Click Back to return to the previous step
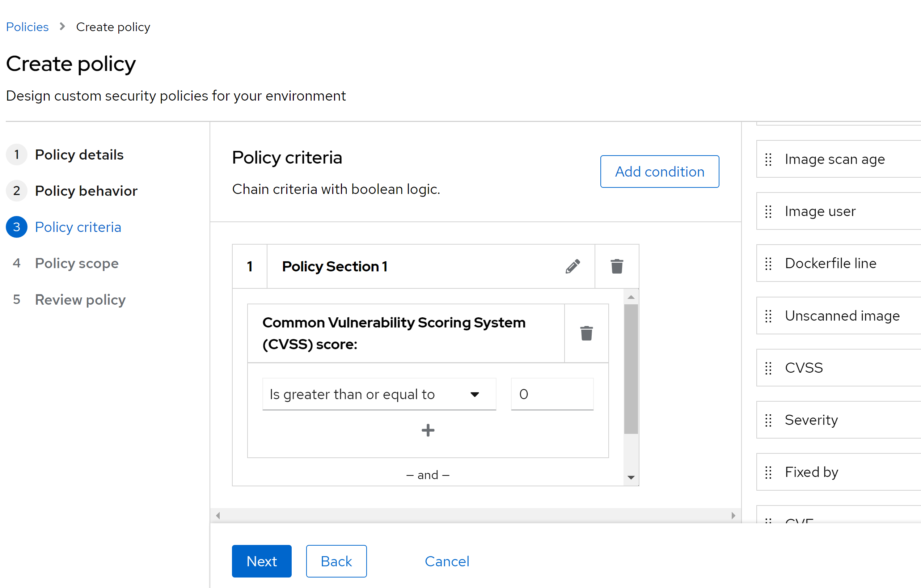 [336, 561]
